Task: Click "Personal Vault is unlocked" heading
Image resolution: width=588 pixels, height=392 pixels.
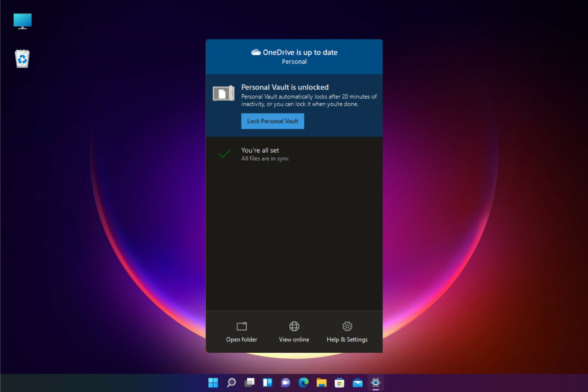Action: pyautogui.click(x=285, y=87)
